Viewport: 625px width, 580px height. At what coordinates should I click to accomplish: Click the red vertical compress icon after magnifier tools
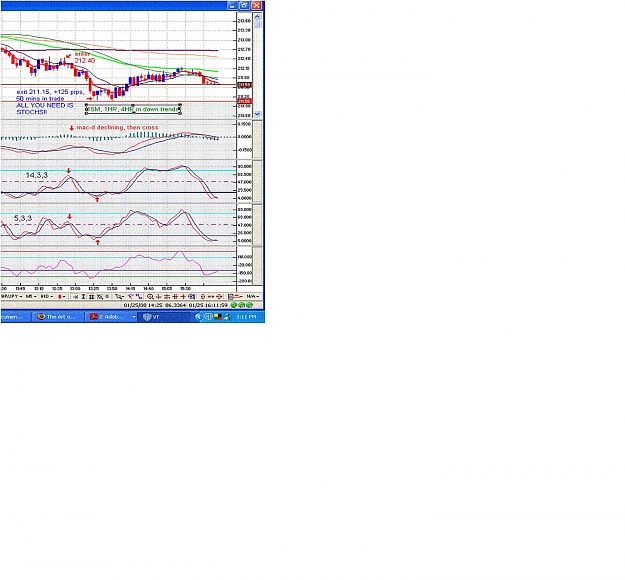[167, 297]
